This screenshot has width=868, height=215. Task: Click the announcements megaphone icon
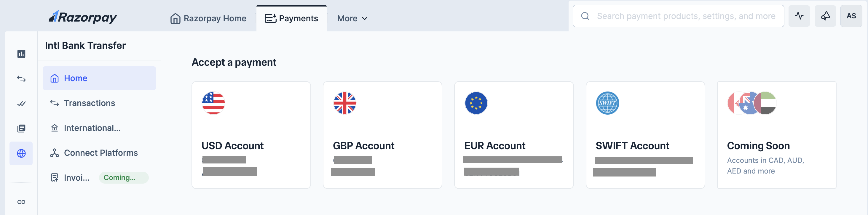tap(825, 15)
